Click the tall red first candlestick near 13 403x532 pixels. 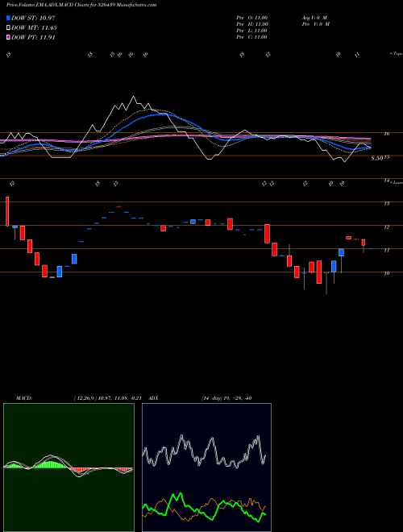[x=7, y=211]
